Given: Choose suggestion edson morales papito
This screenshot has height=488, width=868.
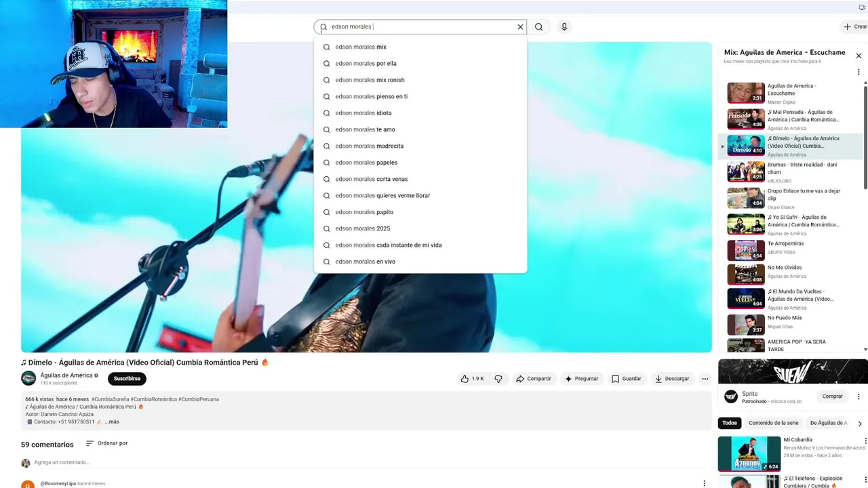Looking at the screenshot, I should coord(420,212).
